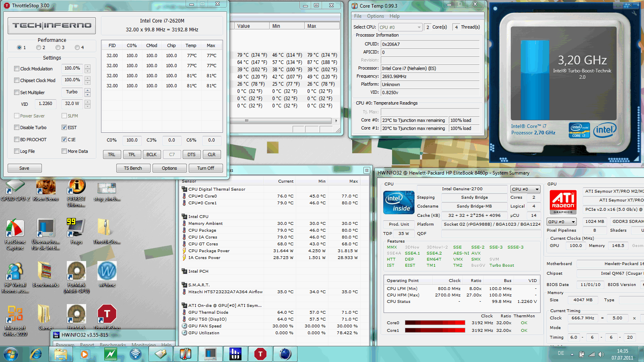Open the Microsoft Office 2010 desktop shortcut
The height and width of the screenshot is (362, 644).
15,321
